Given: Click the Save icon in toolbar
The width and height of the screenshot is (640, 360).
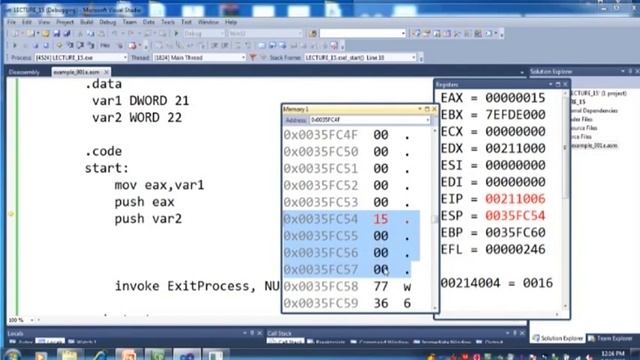Looking at the screenshot, I should point(56,34).
